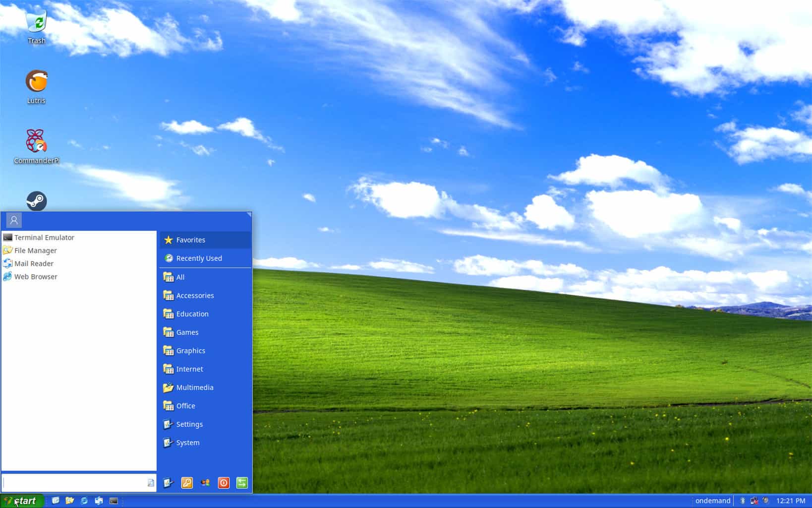Click the round tray icon beside the clock

coord(766,501)
